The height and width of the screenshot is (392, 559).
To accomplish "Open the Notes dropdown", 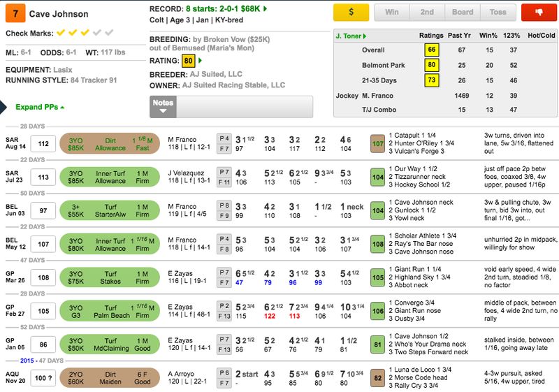I will pyautogui.click(x=163, y=107).
